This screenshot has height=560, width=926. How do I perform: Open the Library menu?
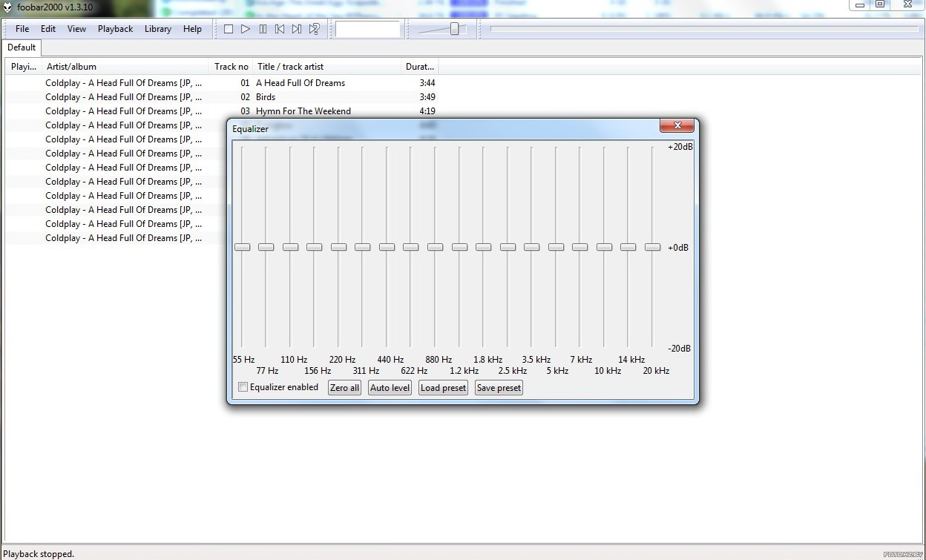point(158,29)
